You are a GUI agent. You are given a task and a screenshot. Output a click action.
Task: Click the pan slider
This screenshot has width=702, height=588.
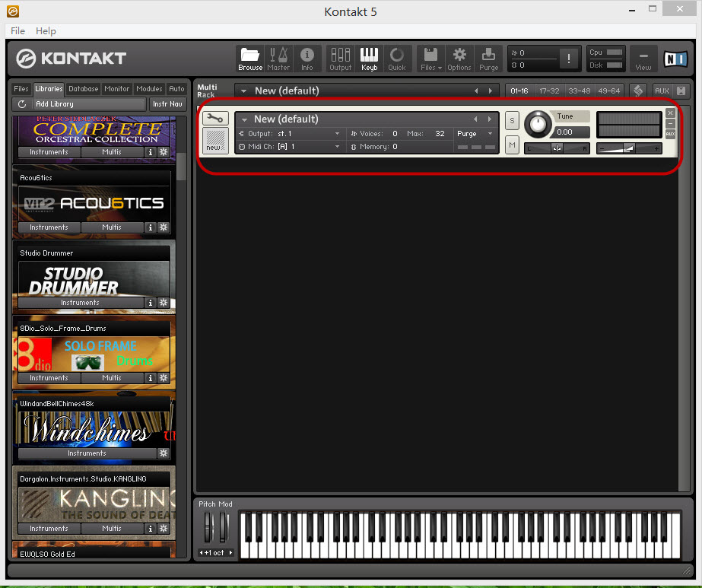pos(557,148)
